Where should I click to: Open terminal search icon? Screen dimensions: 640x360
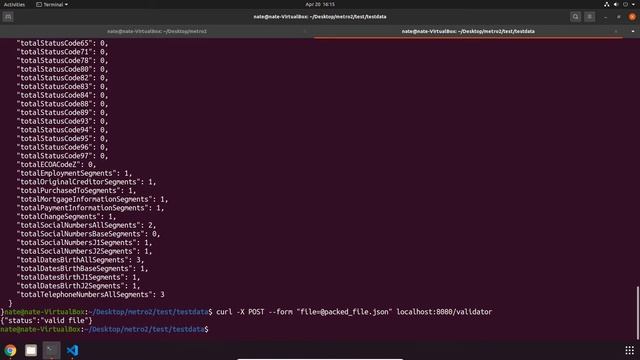pos(576,17)
